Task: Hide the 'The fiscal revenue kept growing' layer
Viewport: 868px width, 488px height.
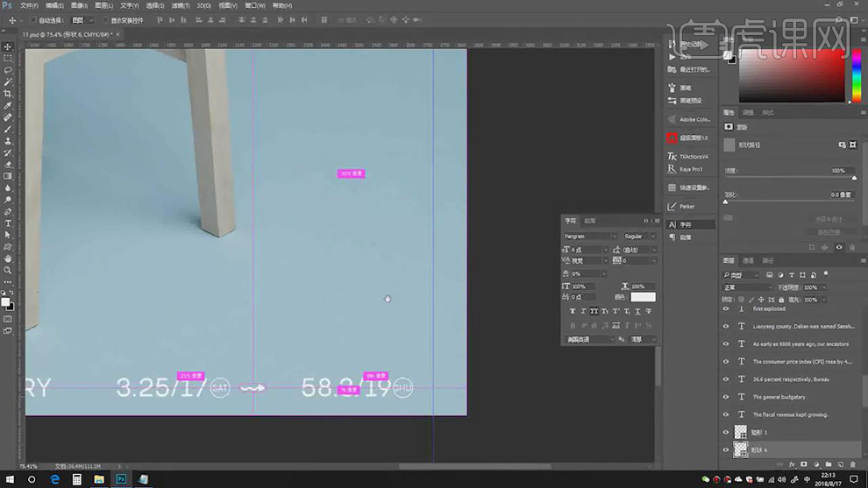Action: click(x=726, y=414)
